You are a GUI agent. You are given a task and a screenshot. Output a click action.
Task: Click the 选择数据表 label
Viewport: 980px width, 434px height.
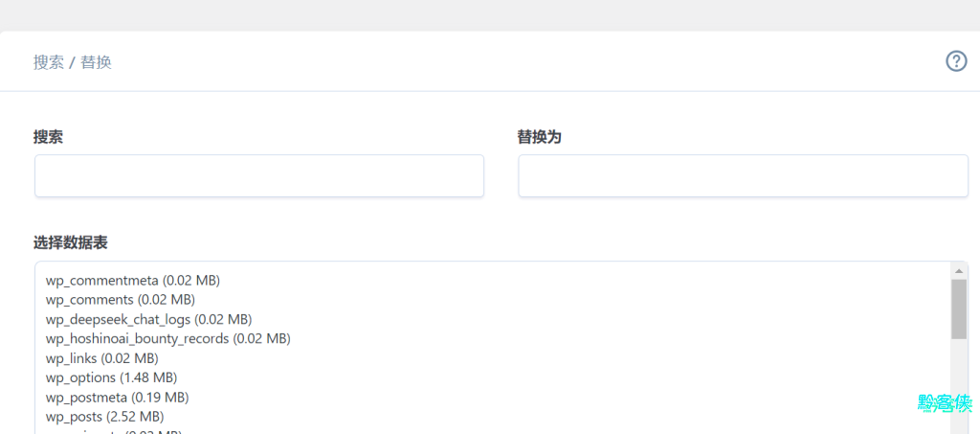point(71,242)
